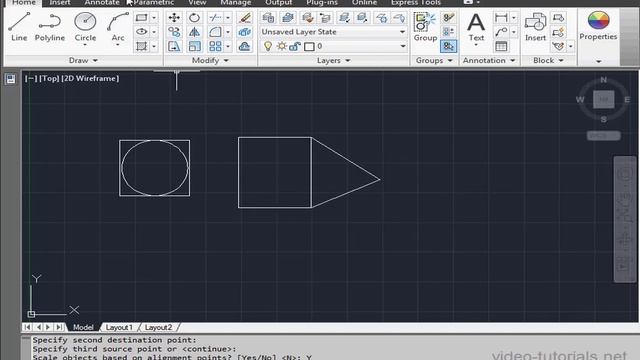The image size is (640, 360).
Task: Expand the Modify panel
Action: (210, 60)
